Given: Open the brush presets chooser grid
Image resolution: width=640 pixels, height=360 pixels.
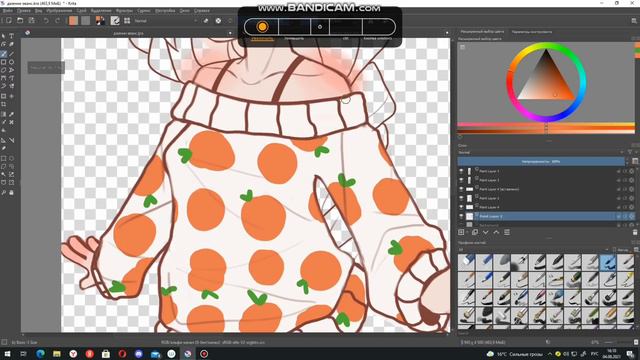Looking at the screenshot, I should [x=127, y=20].
